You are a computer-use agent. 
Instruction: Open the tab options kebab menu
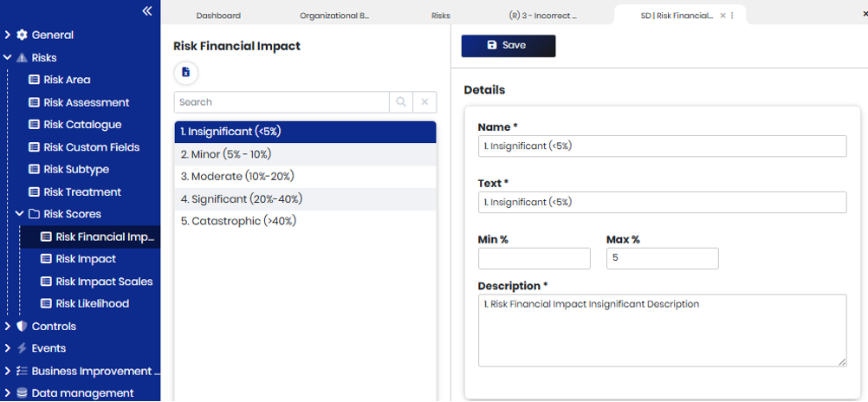coord(733,16)
